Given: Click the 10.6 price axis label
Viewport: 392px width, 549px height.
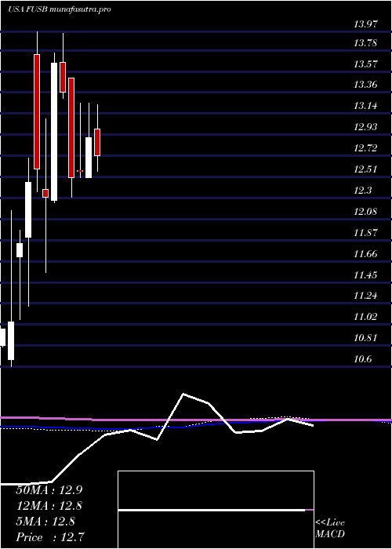Looking at the screenshot, I should pos(364,359).
